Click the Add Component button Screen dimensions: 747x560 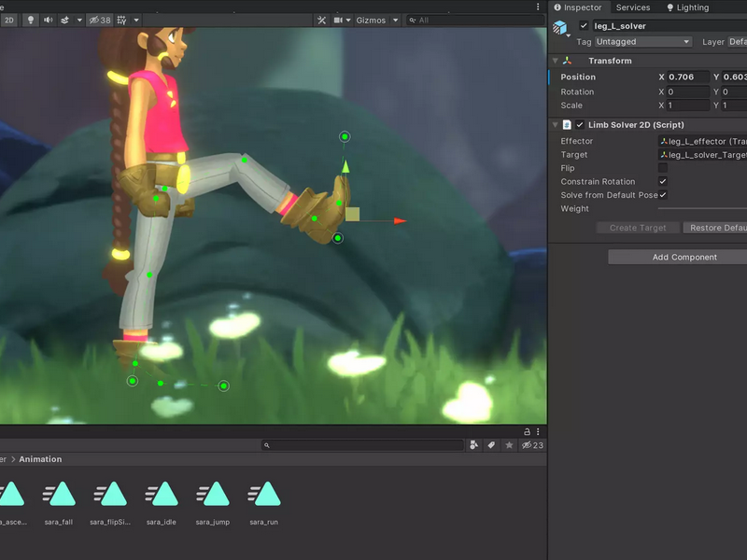684,258
